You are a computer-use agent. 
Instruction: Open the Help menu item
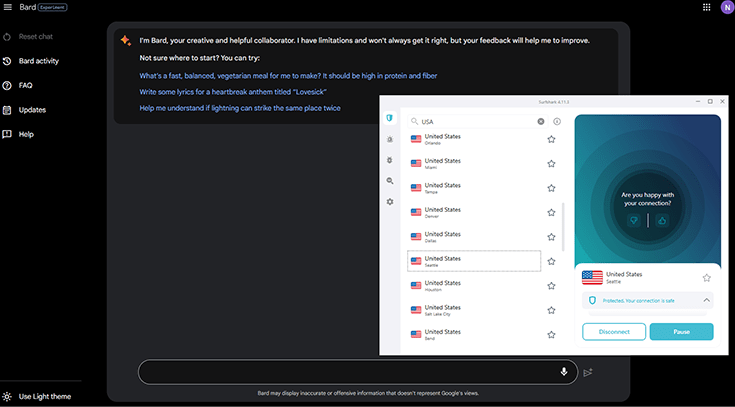[18, 135]
